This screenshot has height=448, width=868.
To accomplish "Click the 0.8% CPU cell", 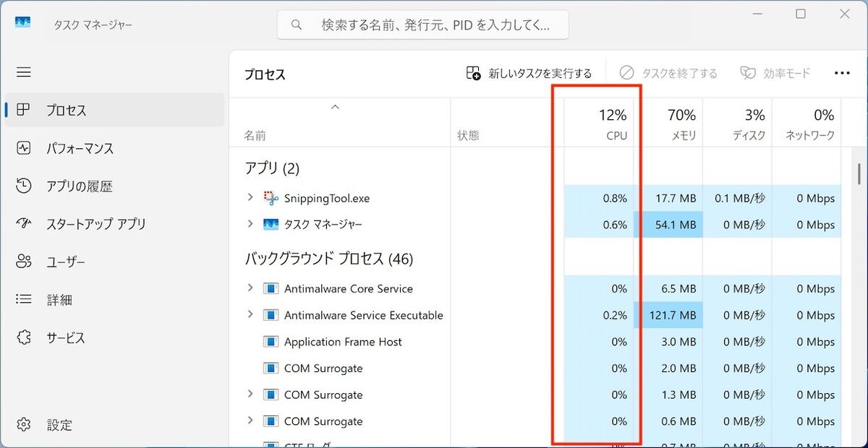I will pos(598,198).
